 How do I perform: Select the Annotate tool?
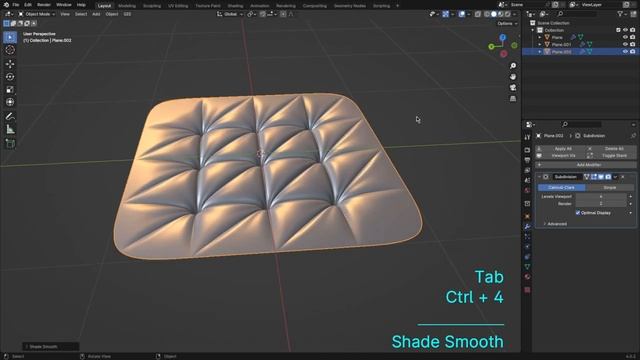coord(10,116)
